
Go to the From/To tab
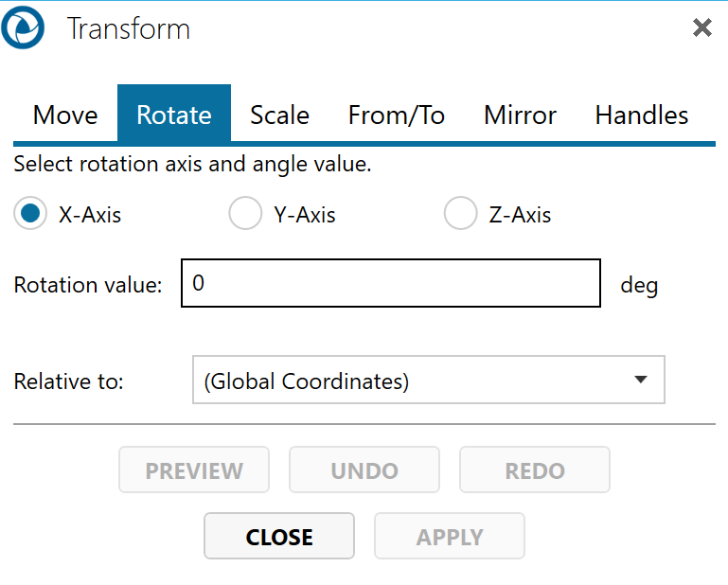point(397,115)
